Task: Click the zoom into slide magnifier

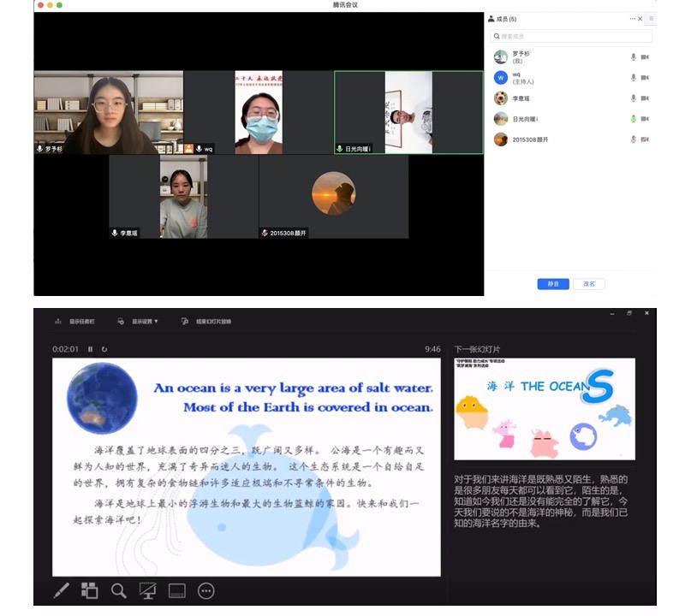Action: pyautogui.click(x=119, y=590)
